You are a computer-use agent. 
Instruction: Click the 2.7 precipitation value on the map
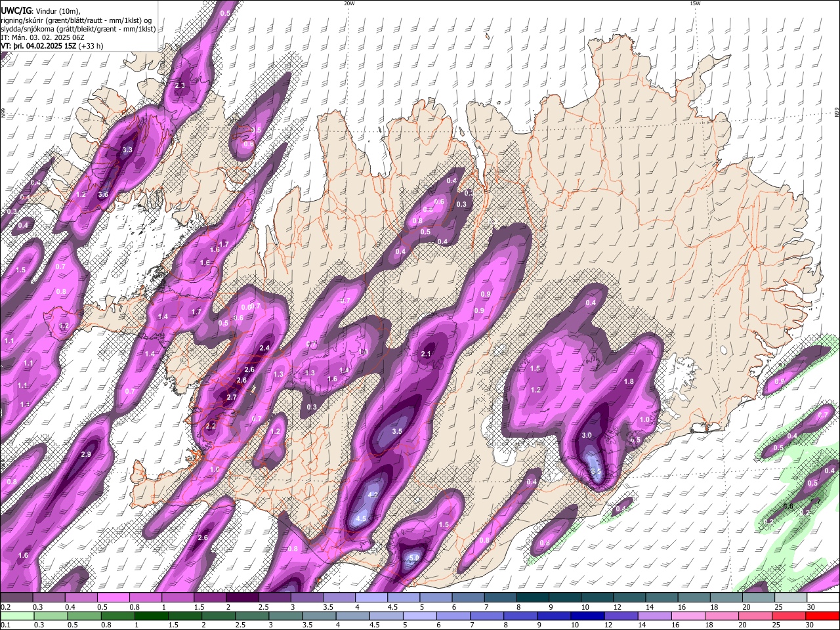point(231,397)
